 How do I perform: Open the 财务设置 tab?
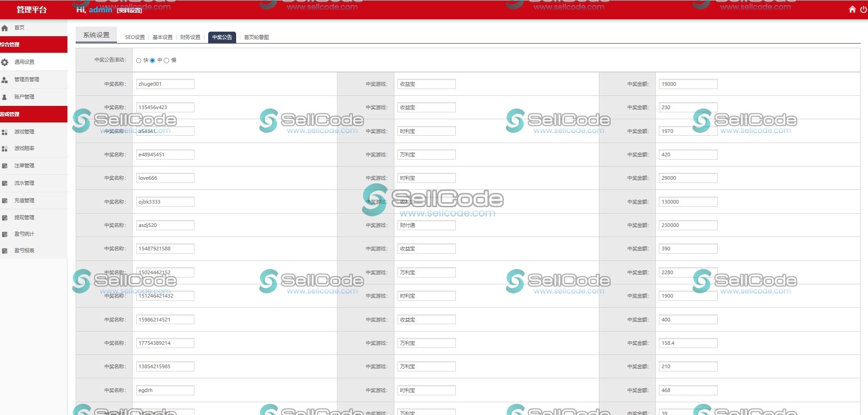tap(190, 37)
